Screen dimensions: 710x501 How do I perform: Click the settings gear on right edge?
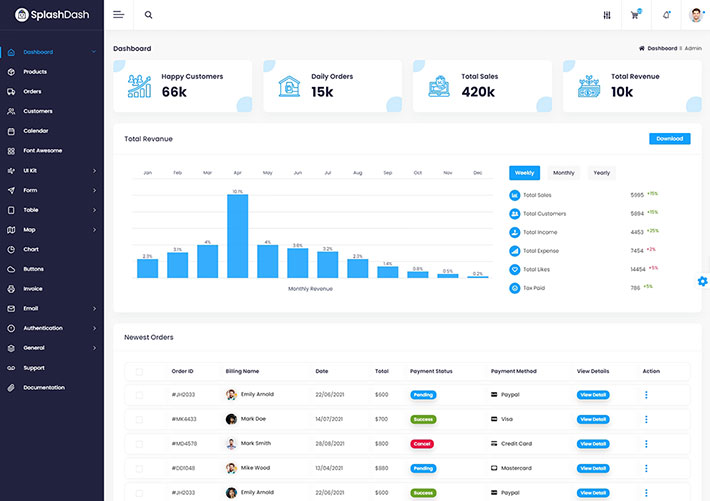click(x=702, y=281)
